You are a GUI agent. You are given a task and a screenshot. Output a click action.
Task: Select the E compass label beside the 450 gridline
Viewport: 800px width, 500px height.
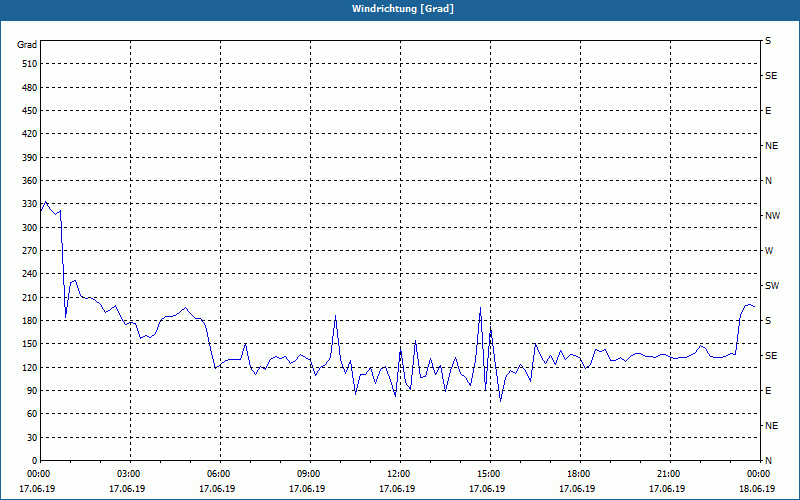768,111
